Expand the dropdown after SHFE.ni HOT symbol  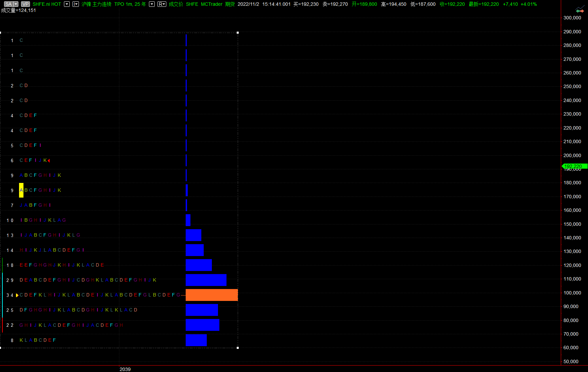67,4
